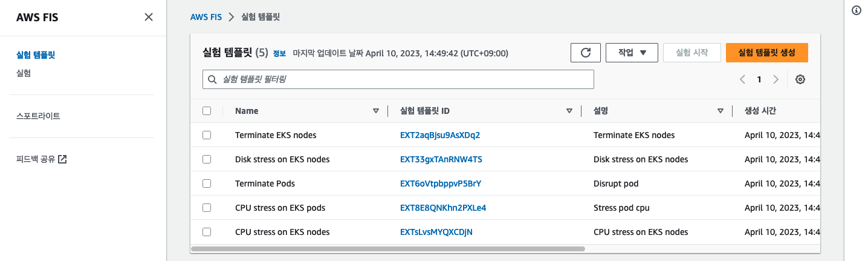Click page number 1 in pagination
Viewport: 868px width, 261px height.
(x=759, y=79)
